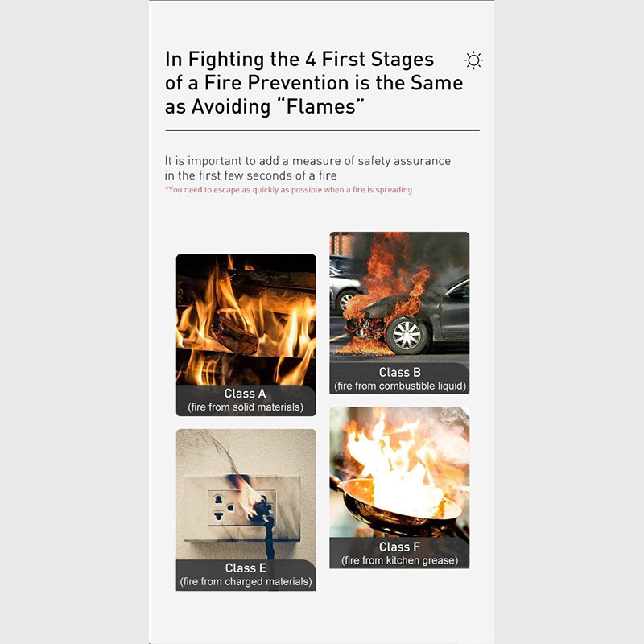
Task: Select the '(fire from combustible liquid)' caption
Action: point(400,386)
